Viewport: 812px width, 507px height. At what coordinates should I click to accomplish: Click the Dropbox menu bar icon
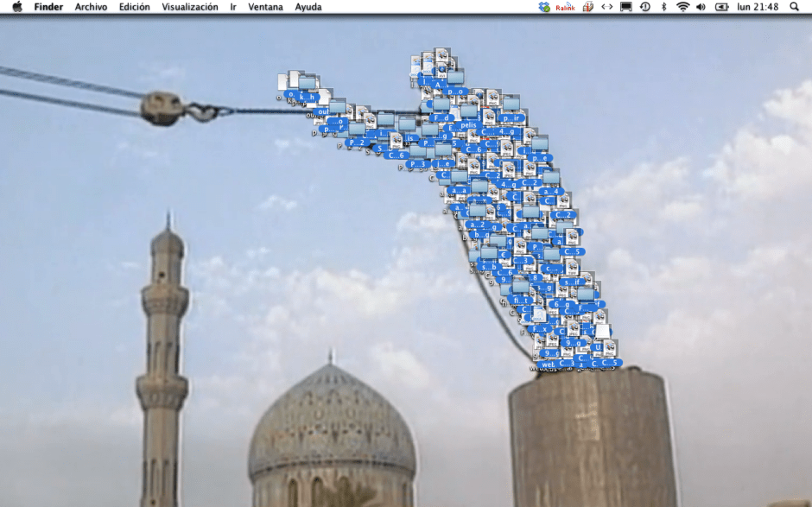click(544, 7)
